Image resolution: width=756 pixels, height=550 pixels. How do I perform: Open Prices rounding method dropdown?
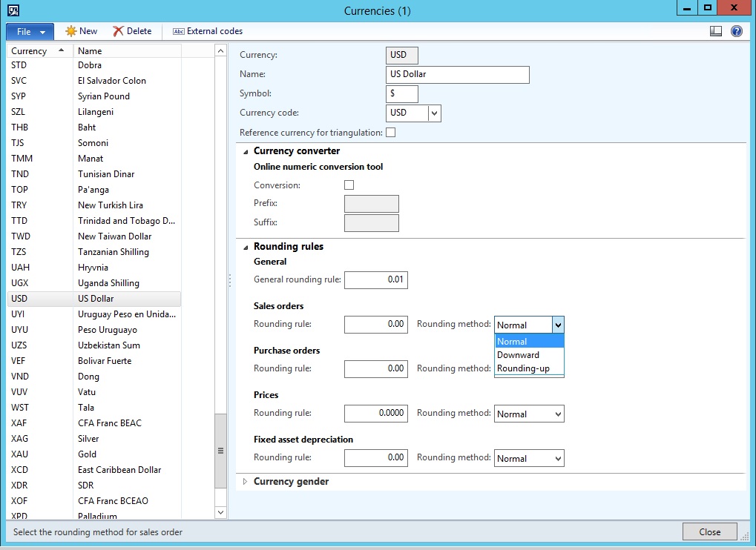coord(558,414)
